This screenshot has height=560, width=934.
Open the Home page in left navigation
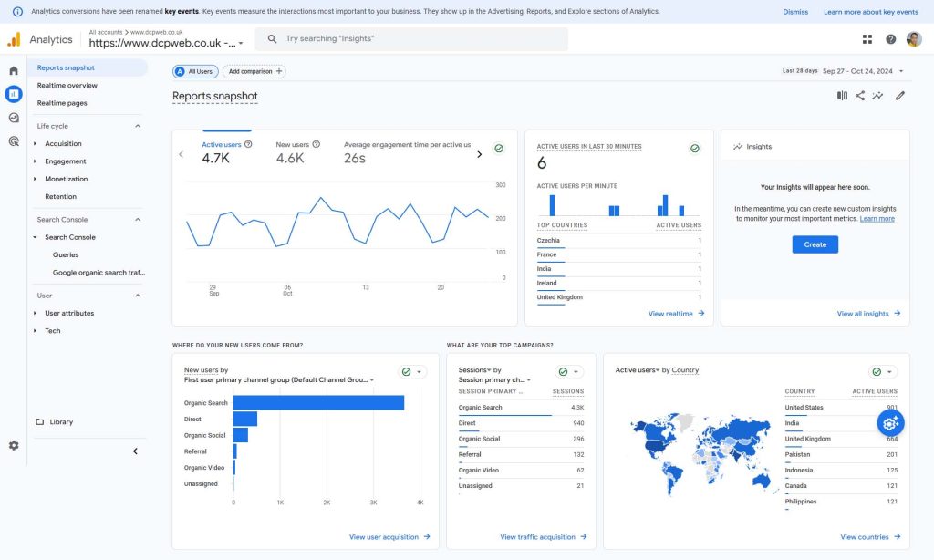tap(13, 69)
